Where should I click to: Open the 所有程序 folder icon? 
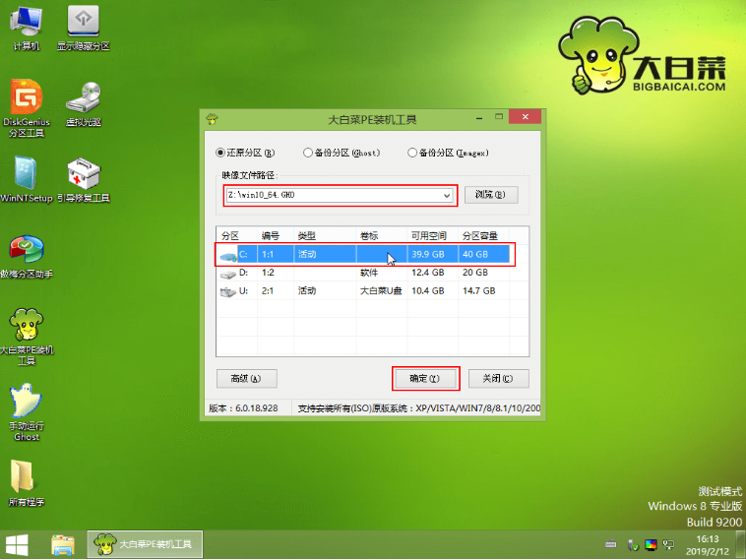point(27,483)
